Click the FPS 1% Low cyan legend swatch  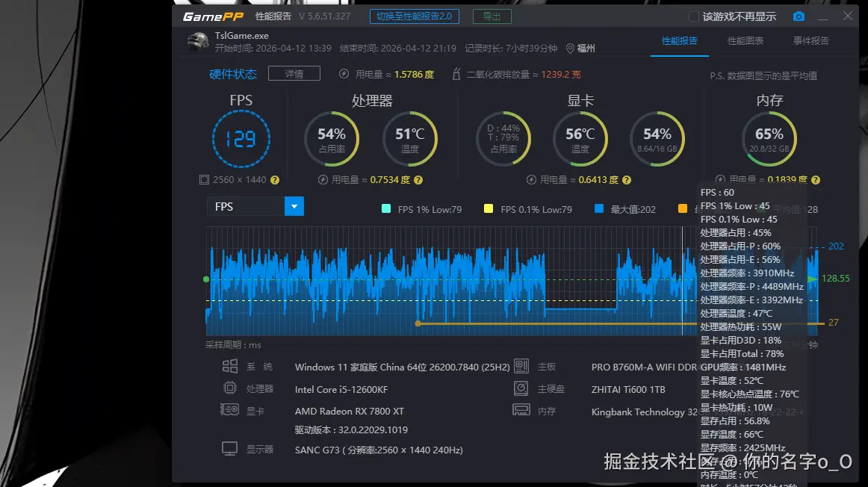(386, 208)
